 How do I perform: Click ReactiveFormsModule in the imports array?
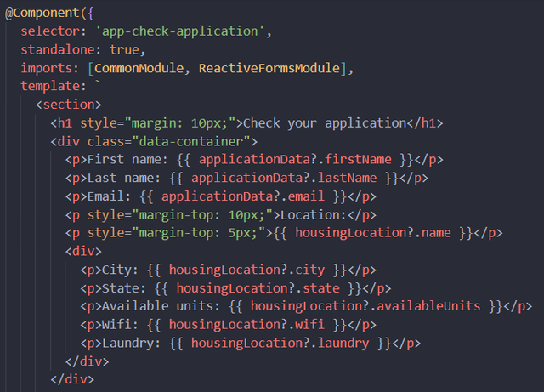coord(269,68)
